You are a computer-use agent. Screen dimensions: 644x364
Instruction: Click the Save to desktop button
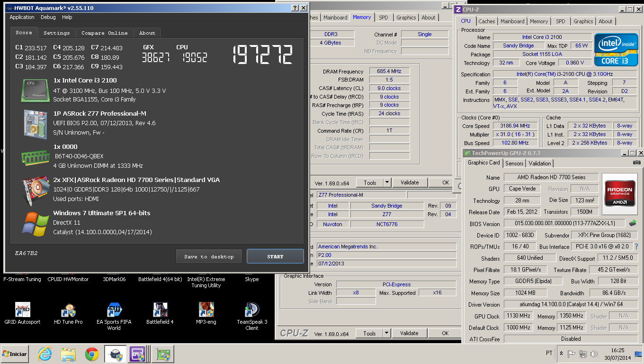209,256
